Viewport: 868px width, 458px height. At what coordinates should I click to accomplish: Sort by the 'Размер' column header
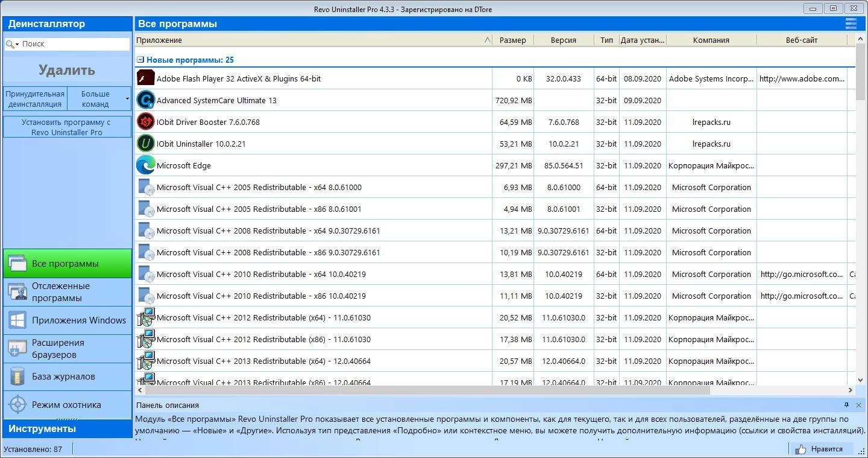[513, 40]
